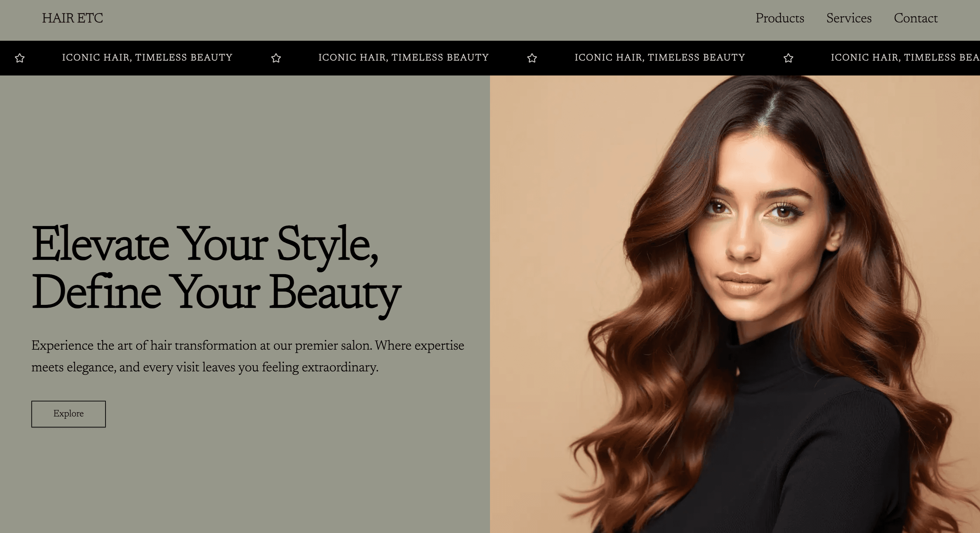
Task: Open the Products menu item
Action: [x=779, y=18]
